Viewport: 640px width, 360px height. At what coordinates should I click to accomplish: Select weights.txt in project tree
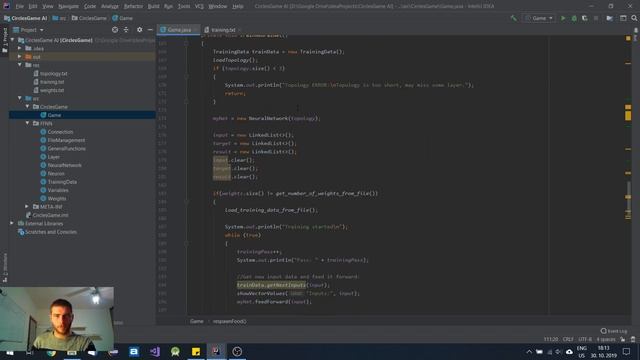point(52,90)
